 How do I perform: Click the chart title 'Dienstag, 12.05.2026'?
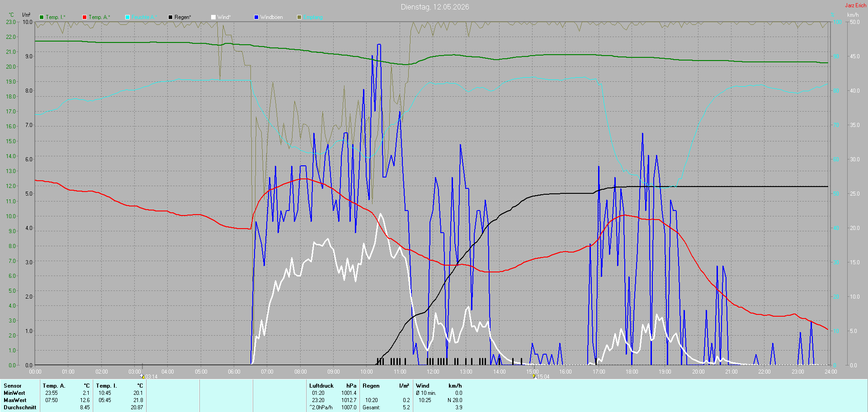(x=435, y=7)
